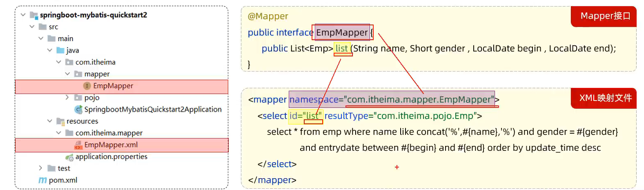Click the highlighted list method name
Screen dimensions: 644x190
tap(342, 48)
